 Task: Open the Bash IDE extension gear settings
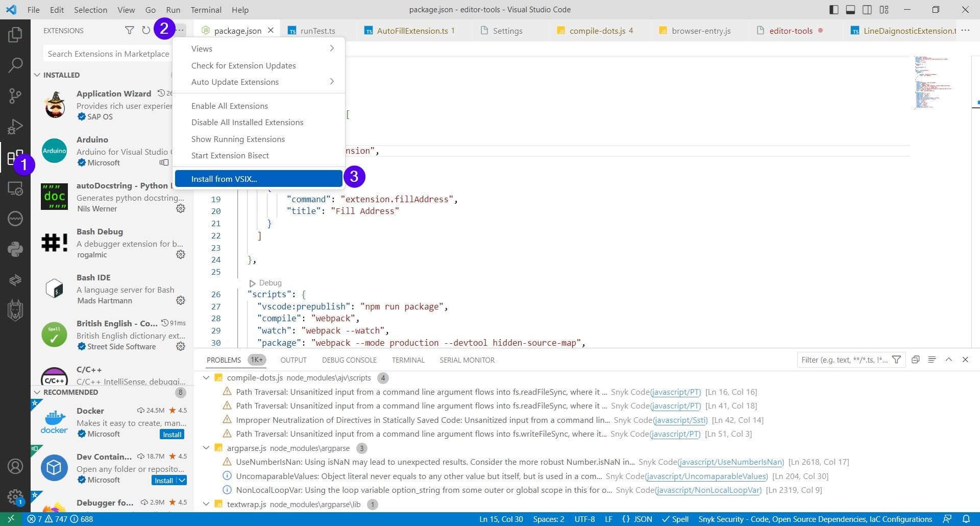181,300
